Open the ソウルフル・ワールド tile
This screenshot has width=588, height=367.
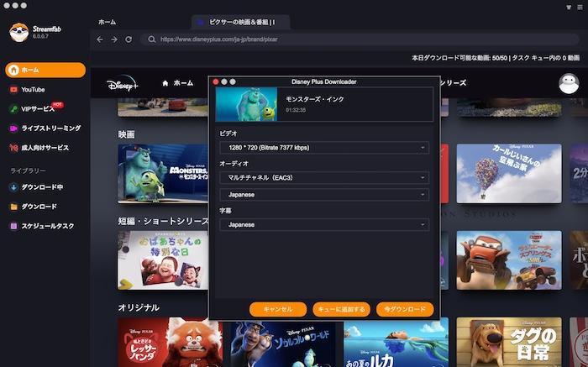click(x=283, y=343)
